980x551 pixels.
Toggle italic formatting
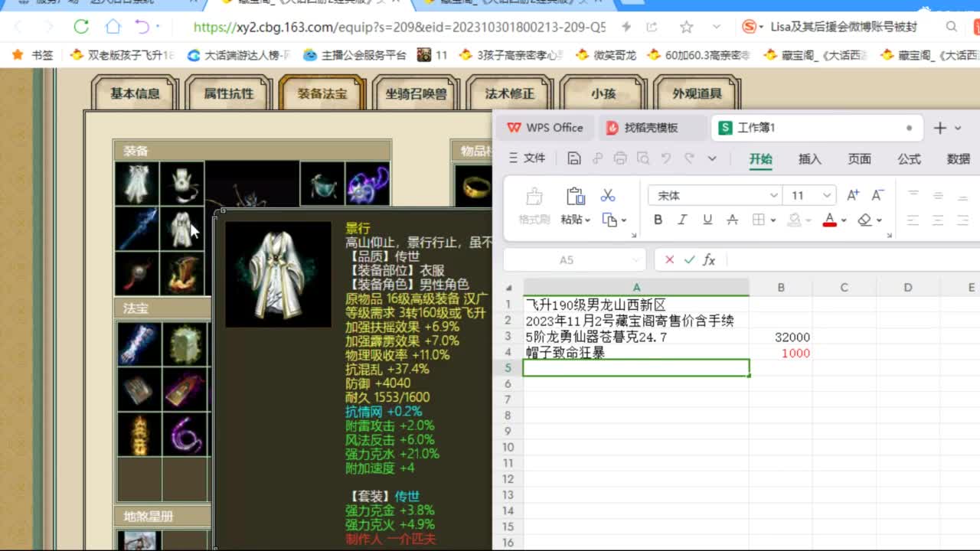click(x=682, y=220)
